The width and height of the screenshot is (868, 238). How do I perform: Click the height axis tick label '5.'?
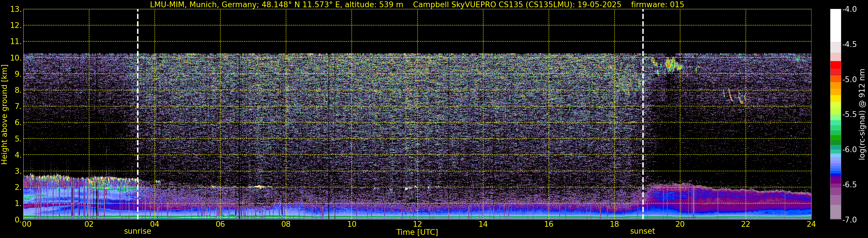[18, 139]
